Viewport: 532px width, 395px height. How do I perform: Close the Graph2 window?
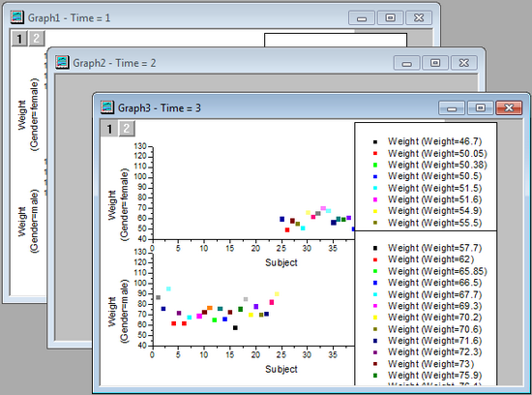point(463,63)
